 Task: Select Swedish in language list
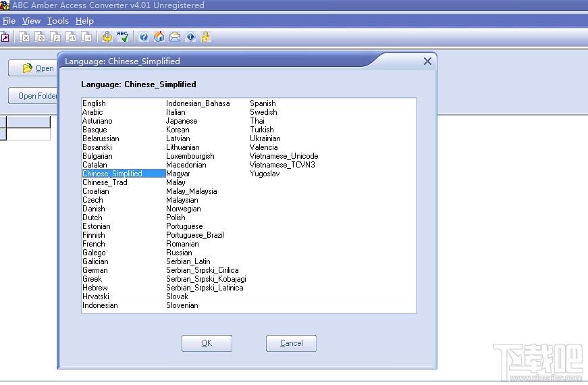(263, 112)
